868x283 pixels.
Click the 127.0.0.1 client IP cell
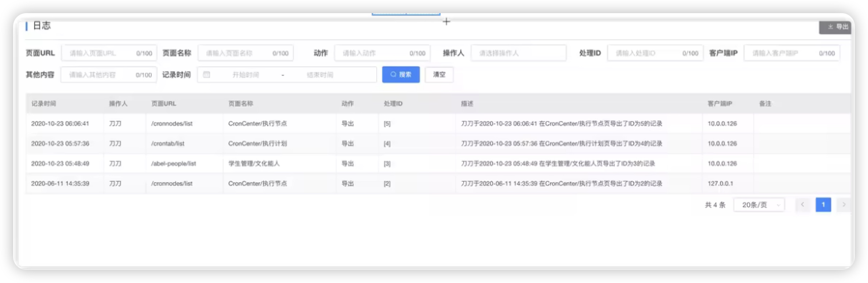[x=720, y=183]
